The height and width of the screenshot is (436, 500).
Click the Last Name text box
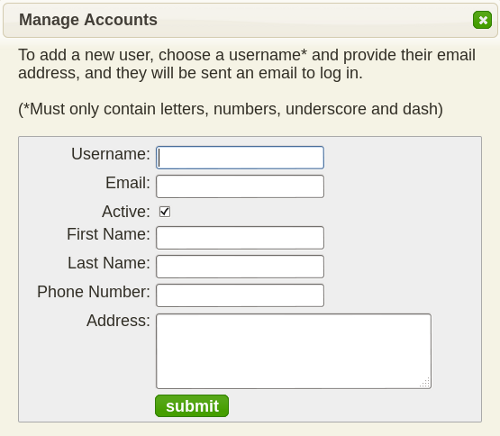pos(240,266)
